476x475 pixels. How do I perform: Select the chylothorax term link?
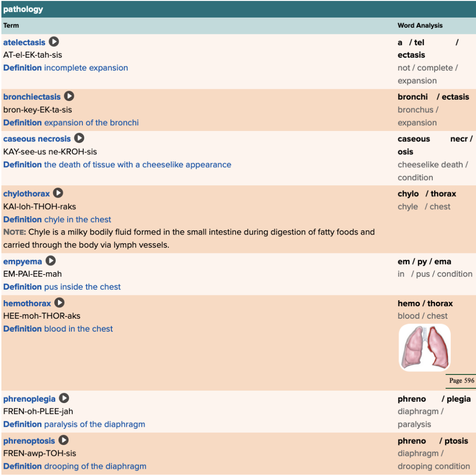[x=26, y=193]
